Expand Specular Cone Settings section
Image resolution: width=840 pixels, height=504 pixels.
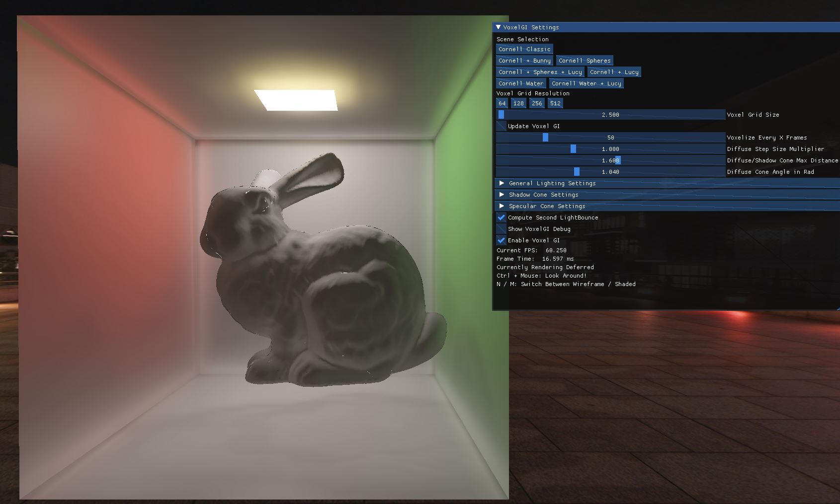tap(502, 206)
